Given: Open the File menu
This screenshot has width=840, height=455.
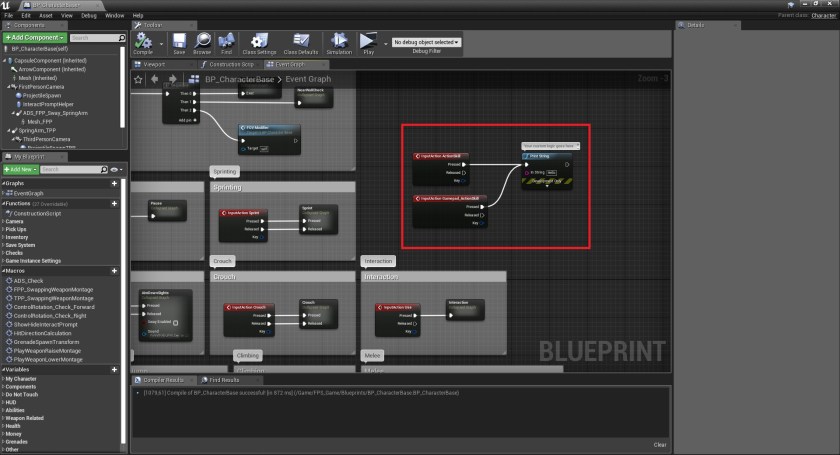Looking at the screenshot, I should 9,16.
